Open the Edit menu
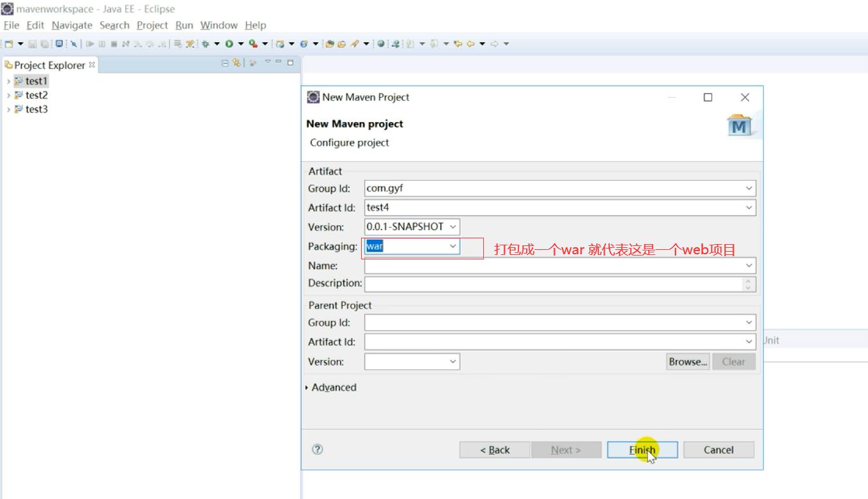 (x=35, y=25)
